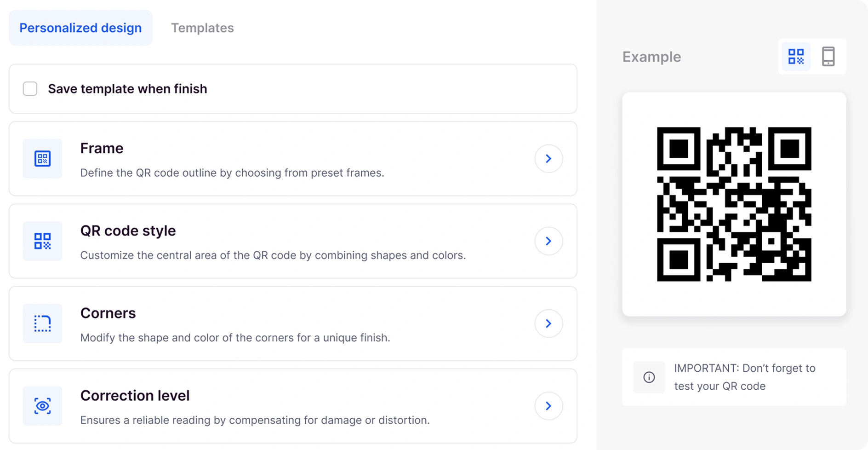Select the Personalized design tab
Image resolution: width=868 pixels, height=450 pixels.
(80, 28)
